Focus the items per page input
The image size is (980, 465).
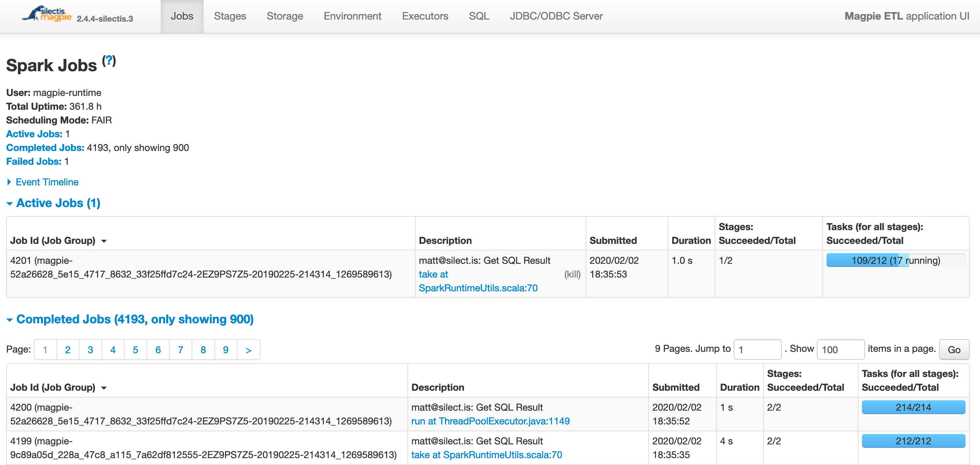coord(840,350)
